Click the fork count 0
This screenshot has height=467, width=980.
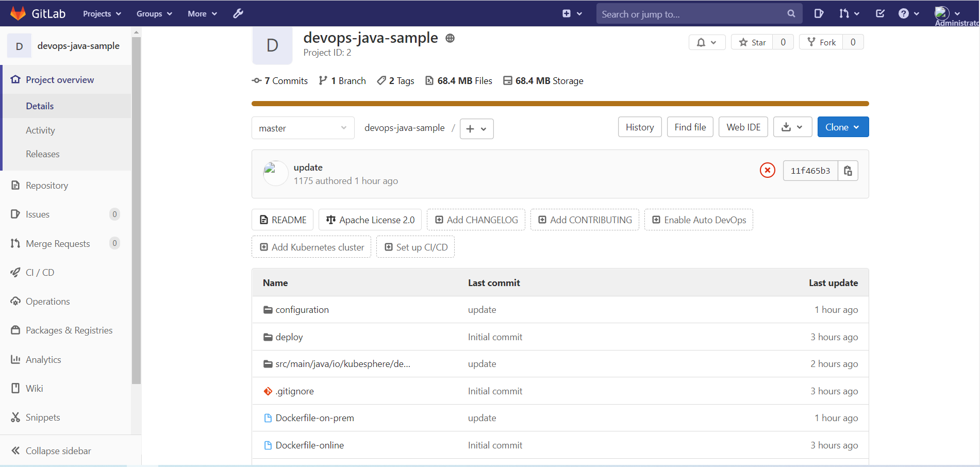[853, 42]
